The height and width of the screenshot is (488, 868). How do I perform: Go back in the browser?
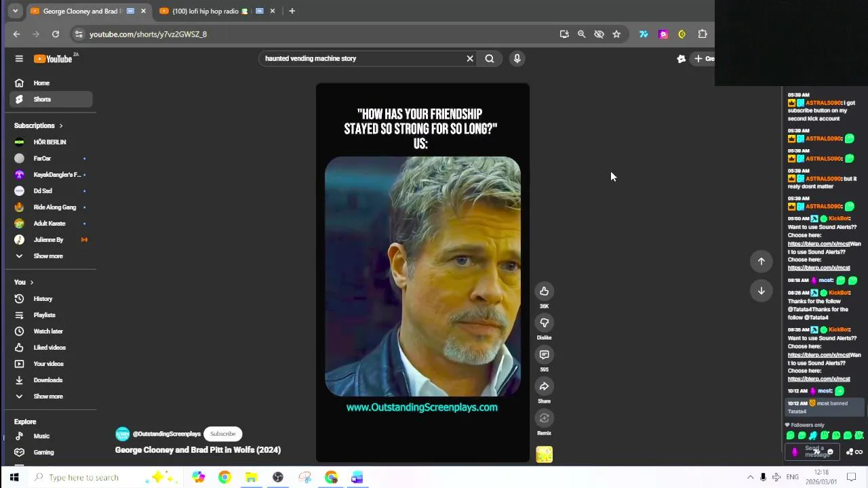[17, 34]
